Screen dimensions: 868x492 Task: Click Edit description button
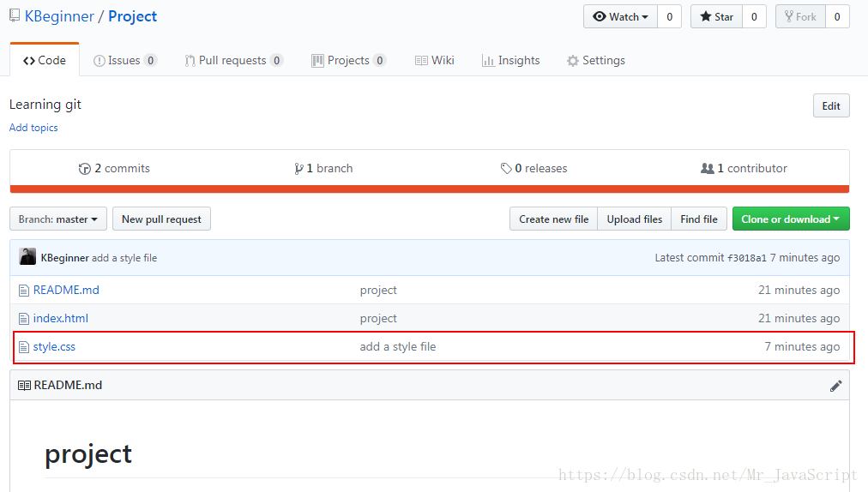(x=831, y=105)
